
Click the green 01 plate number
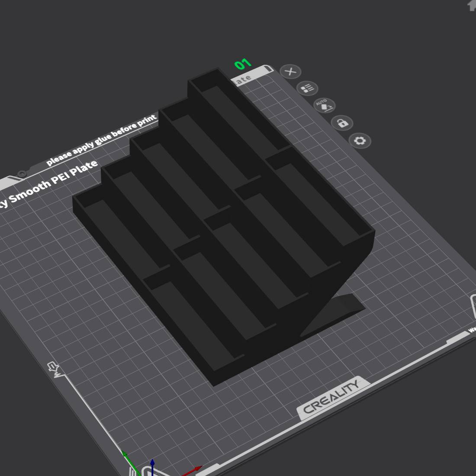(243, 64)
